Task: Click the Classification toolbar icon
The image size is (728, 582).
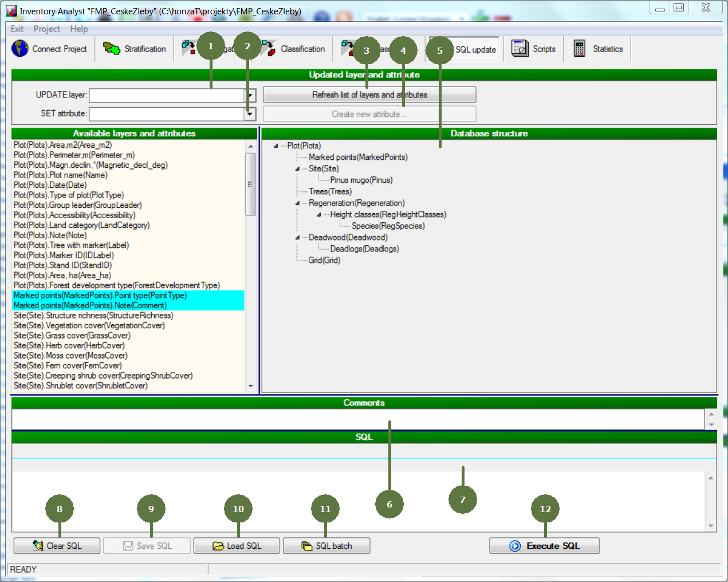Action: [269, 49]
